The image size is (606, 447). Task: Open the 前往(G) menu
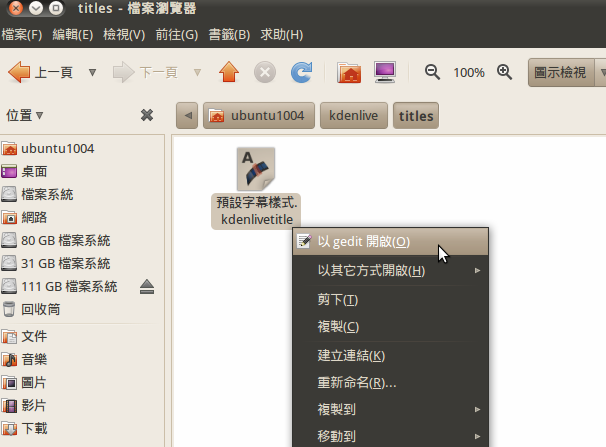pyautogui.click(x=177, y=35)
